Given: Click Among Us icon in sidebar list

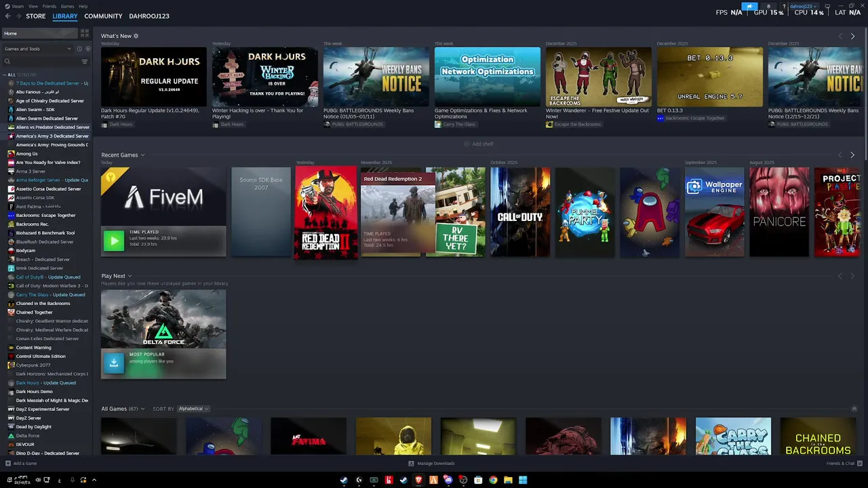Looking at the screenshot, I should point(11,154).
